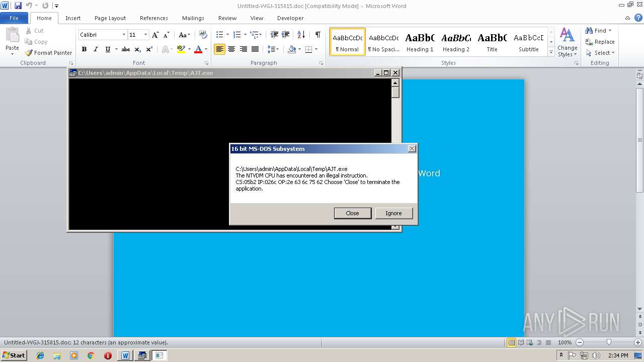Click Shrink Font icon

[166, 35]
